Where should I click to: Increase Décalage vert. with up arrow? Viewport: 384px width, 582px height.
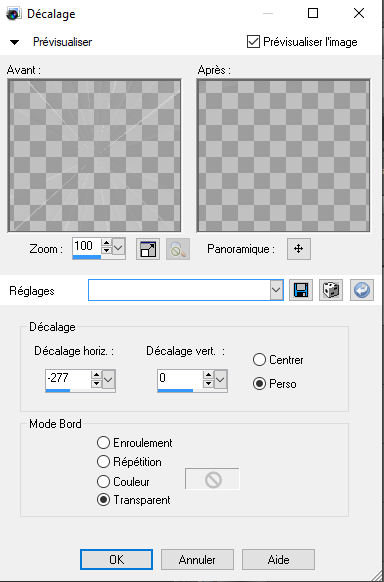pyautogui.click(x=209, y=375)
